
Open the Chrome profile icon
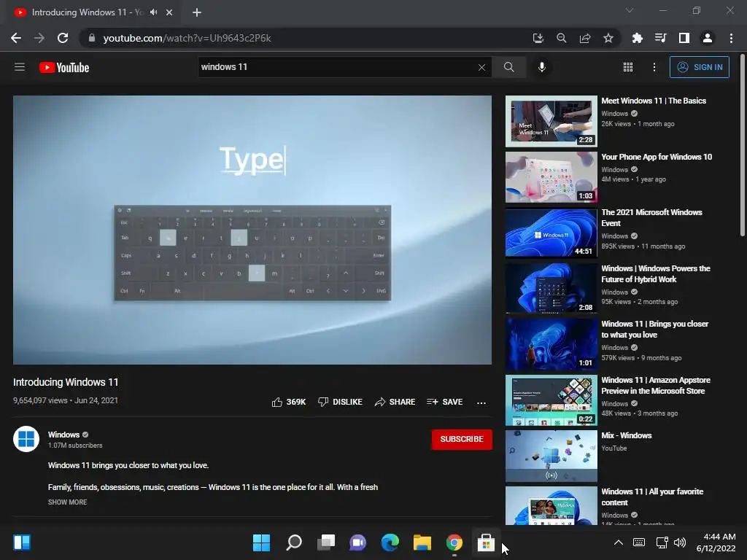click(708, 38)
